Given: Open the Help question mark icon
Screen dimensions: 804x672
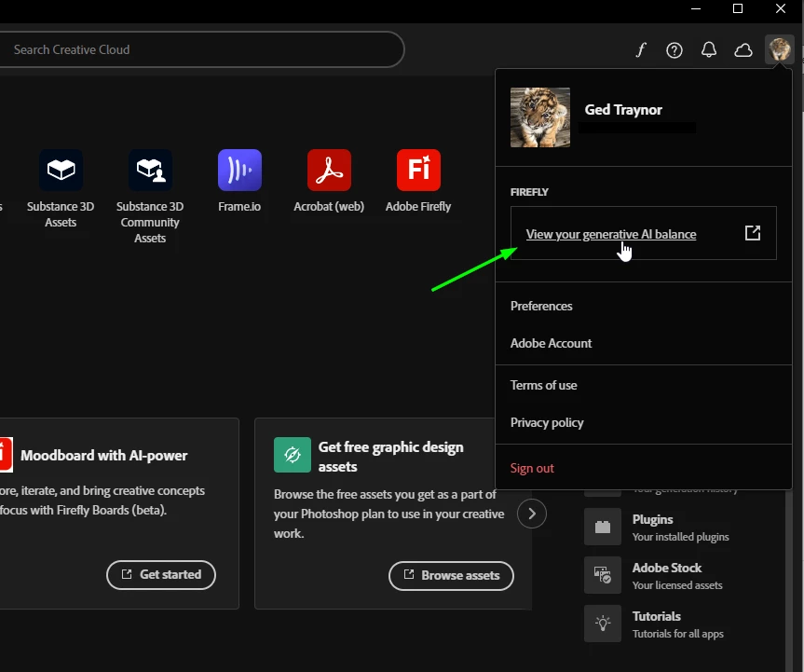Looking at the screenshot, I should point(675,49).
